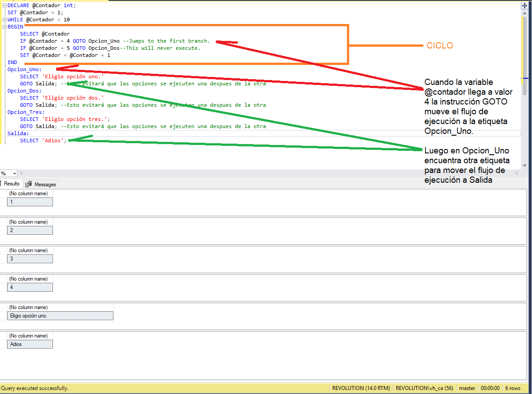Collapse the BEGIN block outline toggle

(x=4, y=27)
